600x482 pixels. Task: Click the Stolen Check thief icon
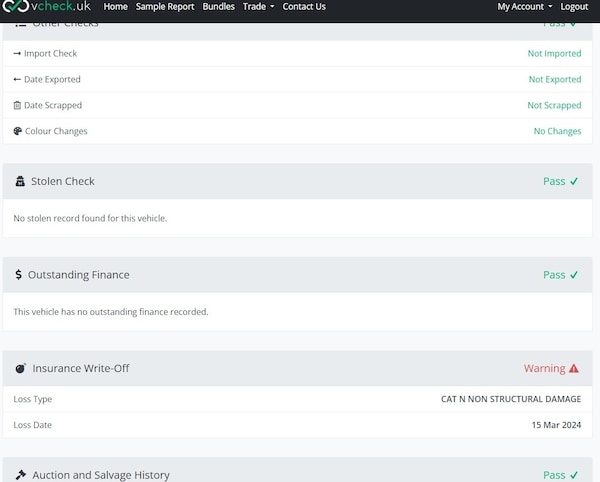click(20, 181)
